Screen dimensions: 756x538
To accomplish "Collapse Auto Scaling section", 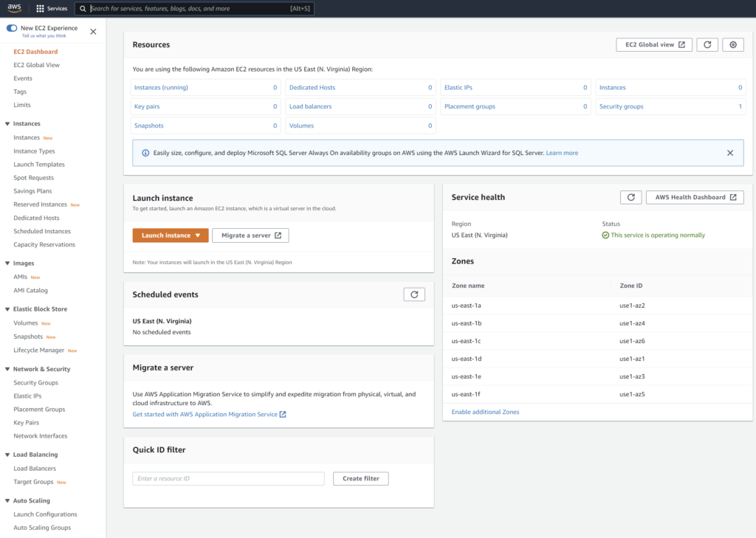I will click(x=7, y=500).
